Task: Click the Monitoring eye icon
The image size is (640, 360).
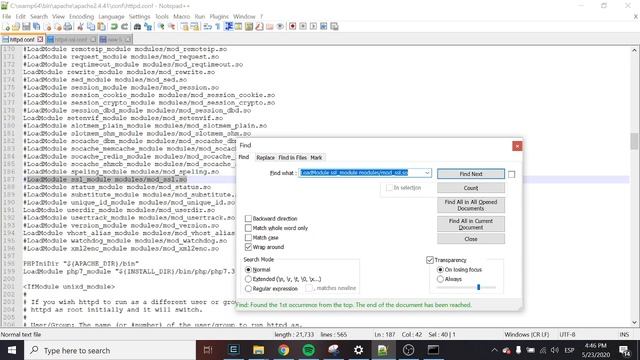Action: (280, 27)
